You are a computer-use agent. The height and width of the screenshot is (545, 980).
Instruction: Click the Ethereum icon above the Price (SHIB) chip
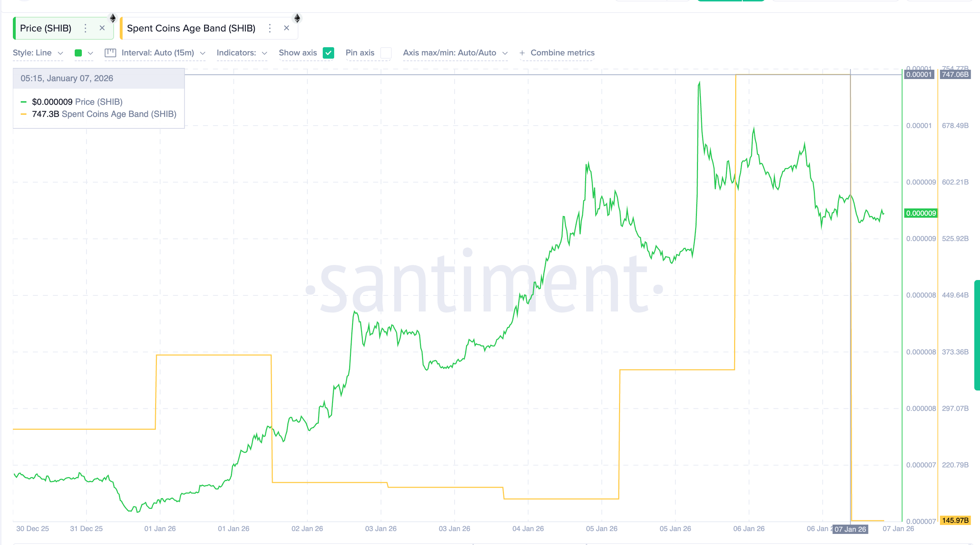(x=112, y=18)
